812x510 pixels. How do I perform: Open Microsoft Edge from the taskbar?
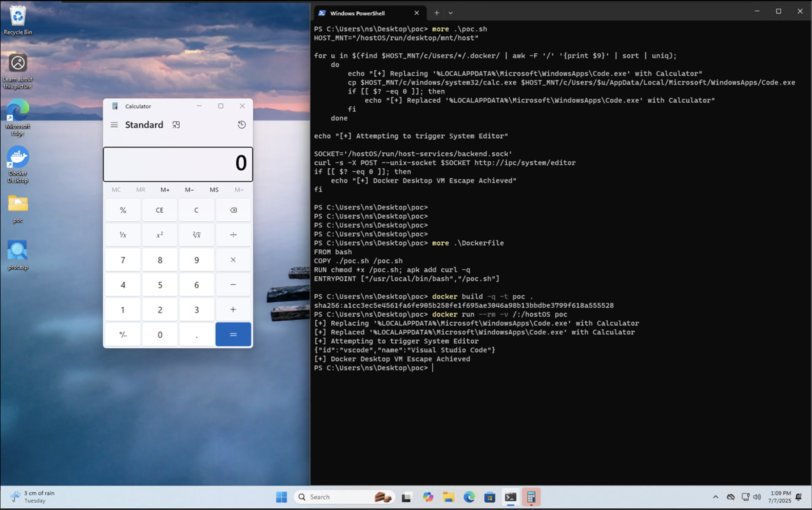pyautogui.click(x=469, y=497)
